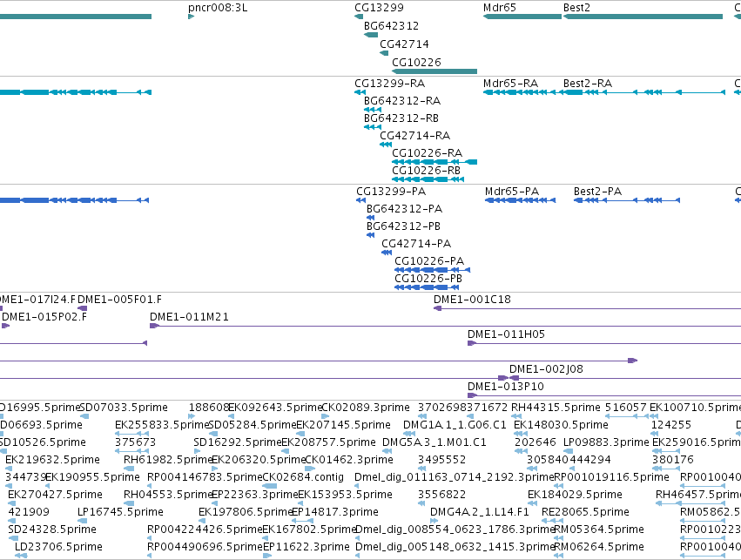This screenshot has width=741, height=560.
Task: Select EST EK255833.5prime
Action: point(162,425)
